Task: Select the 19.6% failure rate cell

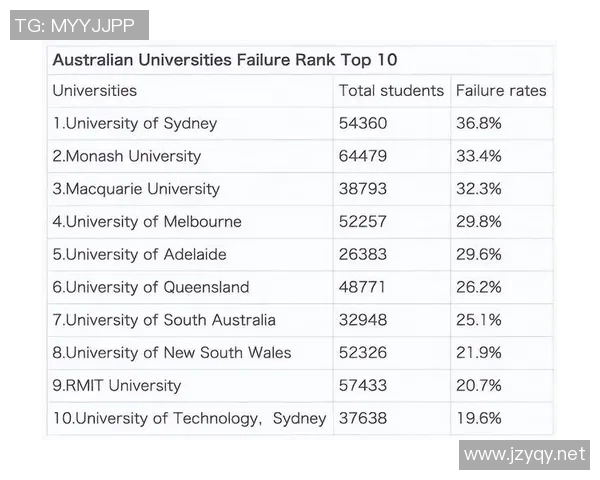Action: point(478,418)
